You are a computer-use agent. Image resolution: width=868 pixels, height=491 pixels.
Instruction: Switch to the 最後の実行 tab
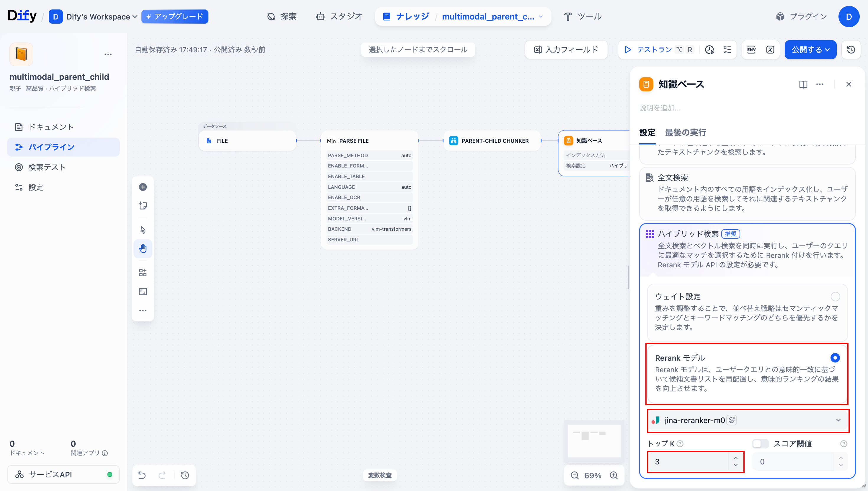click(685, 133)
